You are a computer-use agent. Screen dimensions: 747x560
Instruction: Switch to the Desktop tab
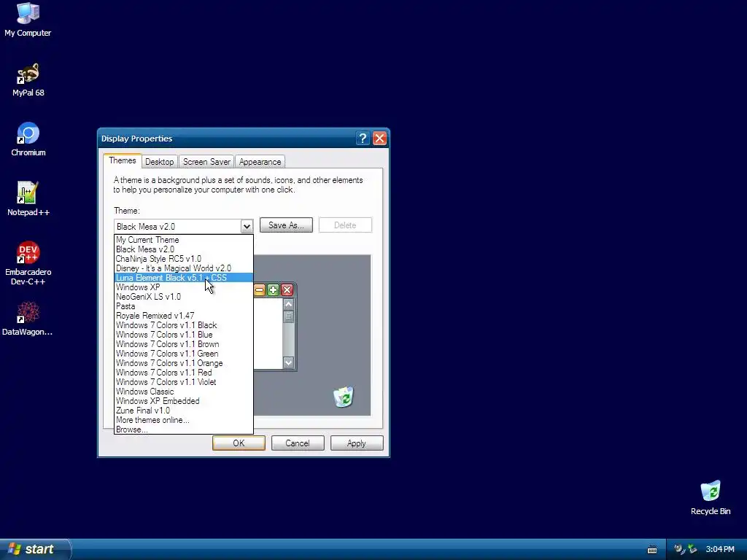[160, 162]
